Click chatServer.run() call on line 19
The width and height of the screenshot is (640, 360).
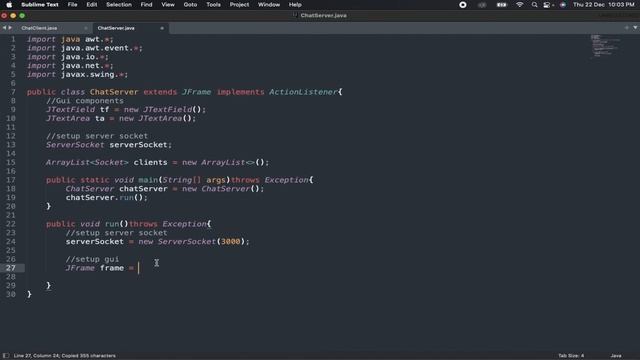point(107,198)
